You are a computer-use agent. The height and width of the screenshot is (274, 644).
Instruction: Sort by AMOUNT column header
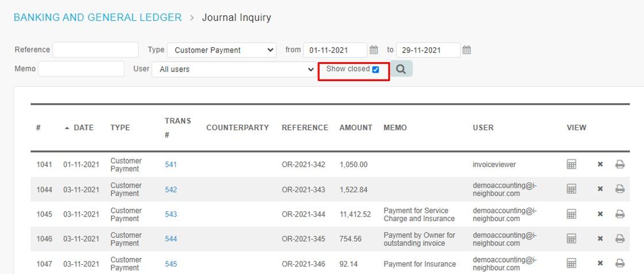pyautogui.click(x=356, y=128)
